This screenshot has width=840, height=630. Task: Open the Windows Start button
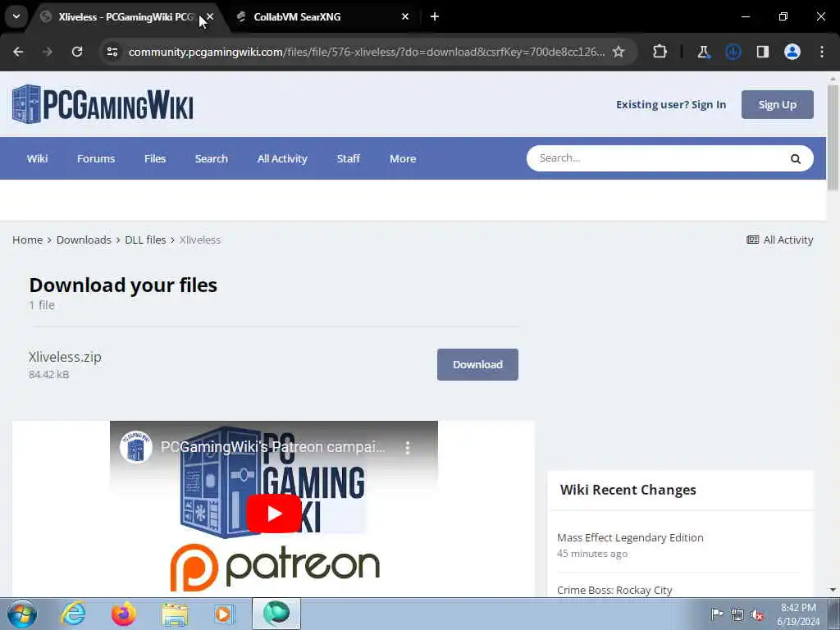tap(21, 614)
